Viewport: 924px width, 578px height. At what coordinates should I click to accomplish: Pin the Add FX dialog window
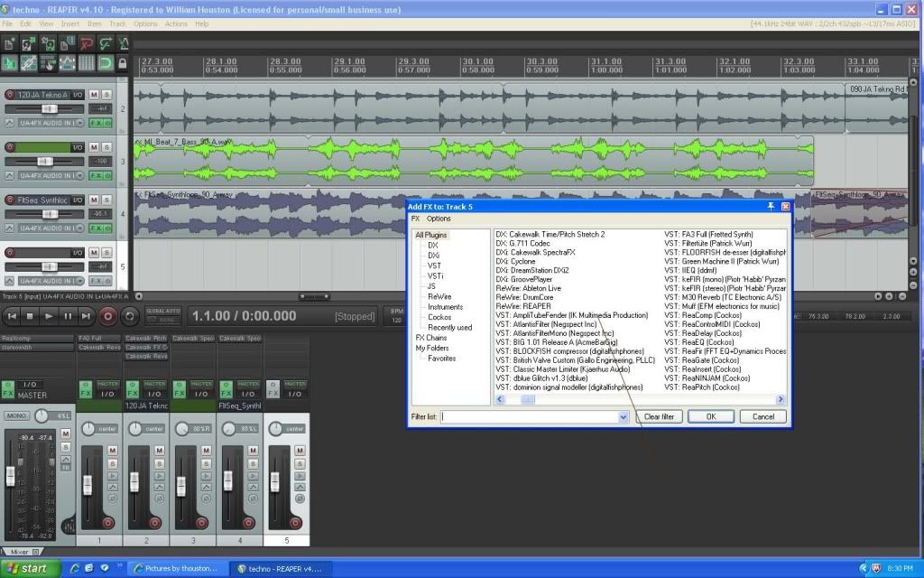(772, 207)
